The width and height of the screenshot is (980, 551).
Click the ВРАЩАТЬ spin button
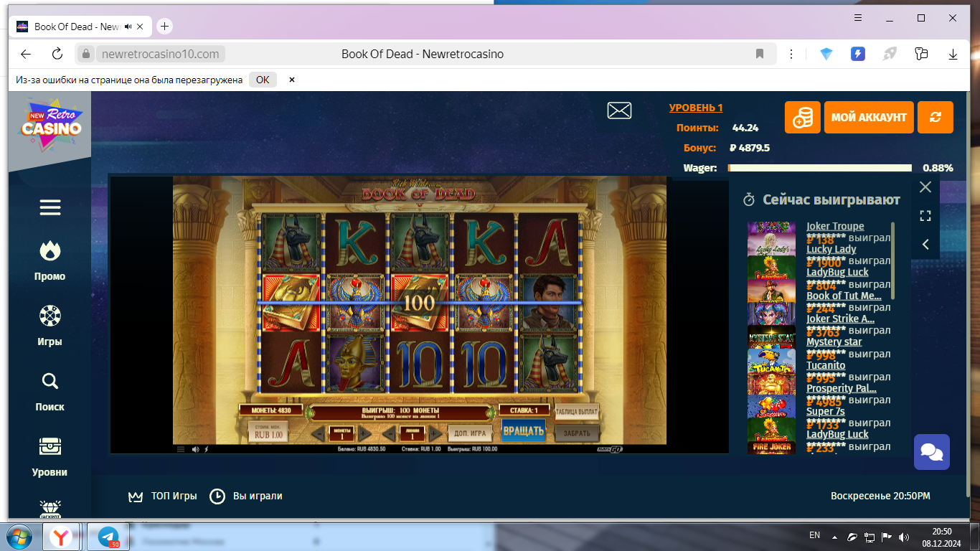(x=524, y=431)
